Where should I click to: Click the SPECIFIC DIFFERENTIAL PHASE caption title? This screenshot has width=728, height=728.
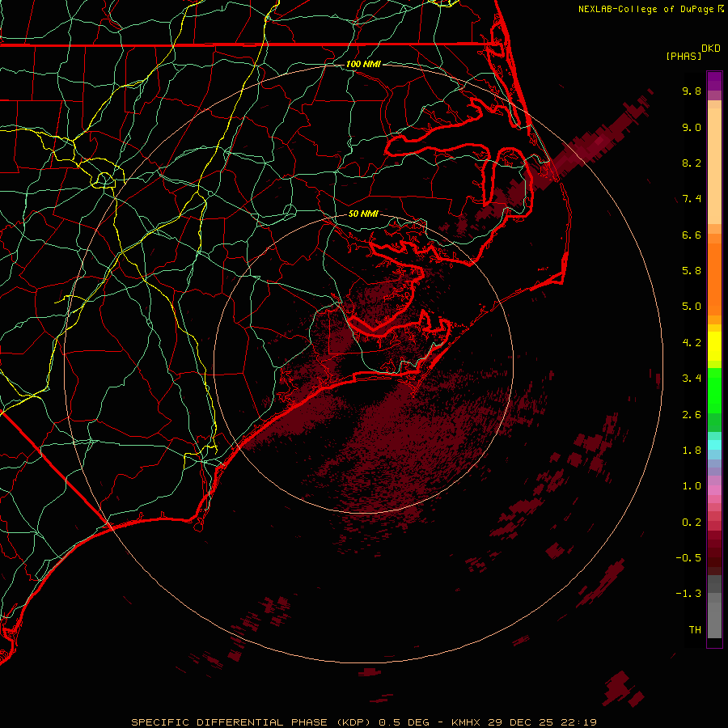(230, 722)
